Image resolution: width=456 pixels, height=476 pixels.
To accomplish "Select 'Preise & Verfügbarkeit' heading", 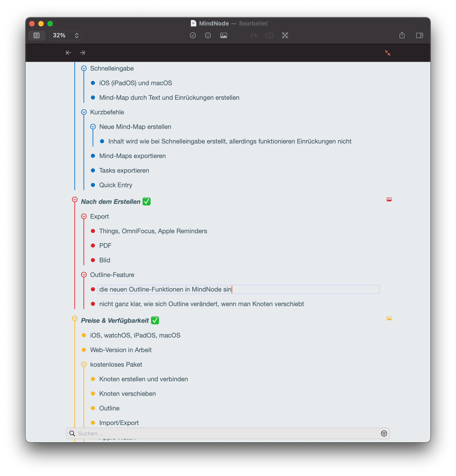I will (115, 321).
